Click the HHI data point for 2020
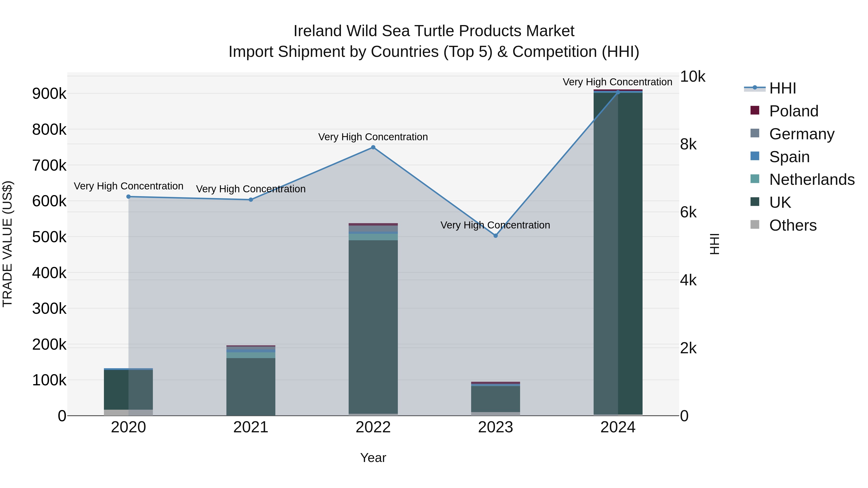868x488 pixels. (128, 197)
